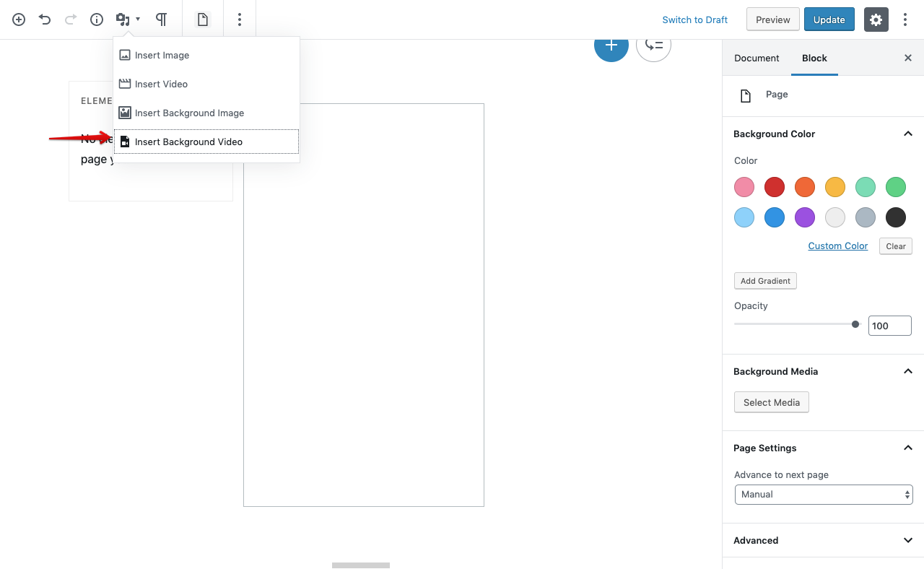
Task: Pick the red color swatch
Action: [775, 187]
